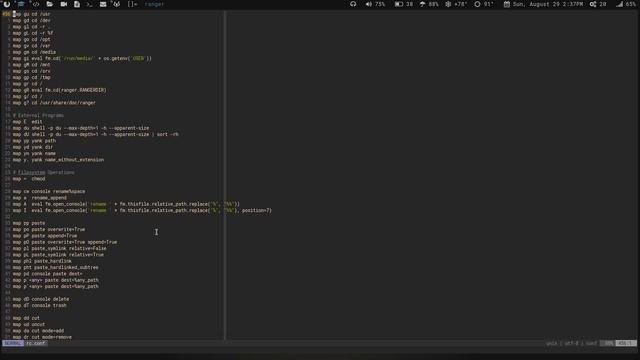The width and height of the screenshot is (640, 360).
Task: Click the line 'map yp yank path'
Action: click(34, 141)
